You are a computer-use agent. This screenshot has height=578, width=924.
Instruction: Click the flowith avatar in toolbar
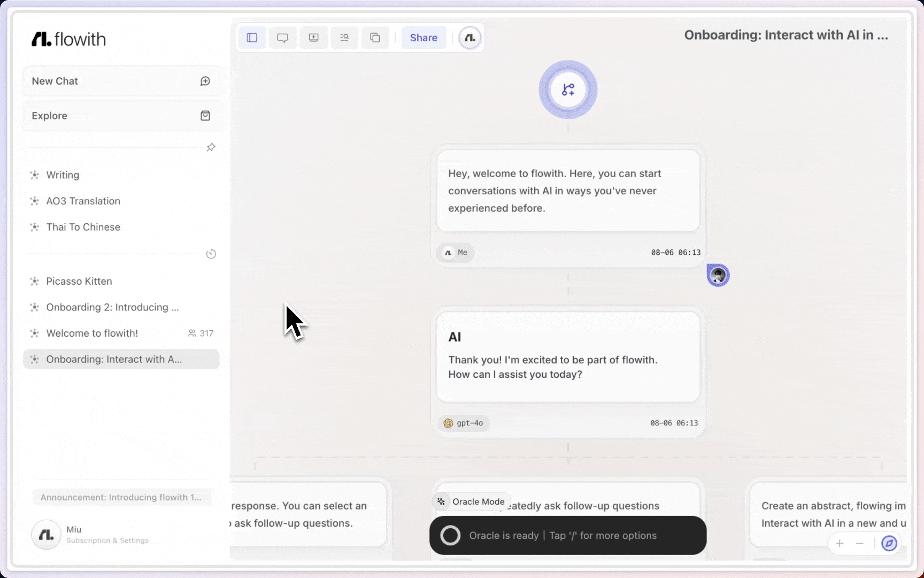click(470, 38)
